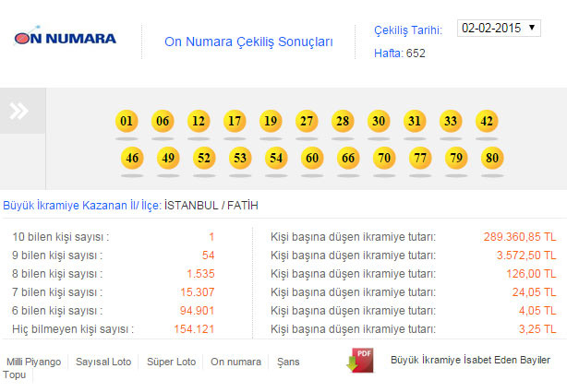Select the yellow ball numbered 70
The width and height of the screenshot is (567, 392).
[384, 158]
